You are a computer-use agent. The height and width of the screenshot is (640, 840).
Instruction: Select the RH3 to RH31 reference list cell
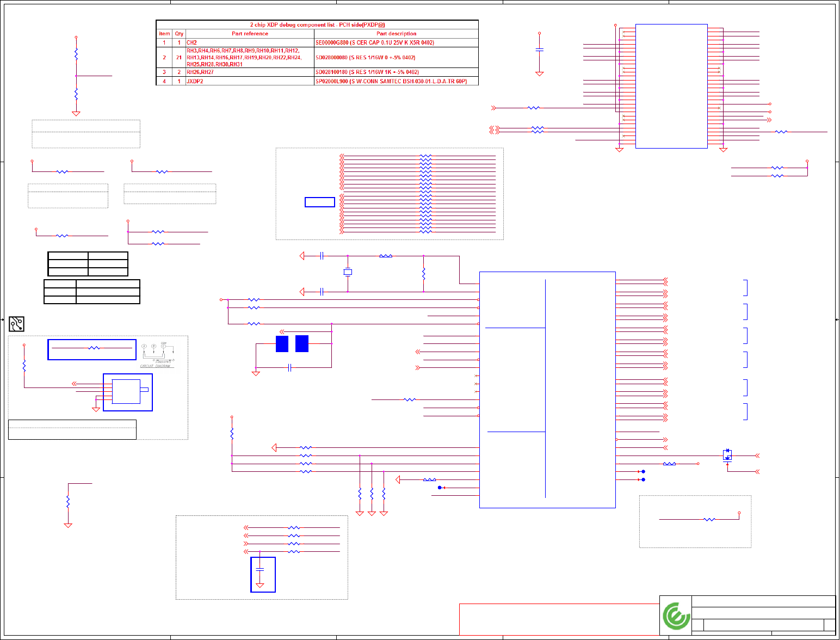(250, 57)
